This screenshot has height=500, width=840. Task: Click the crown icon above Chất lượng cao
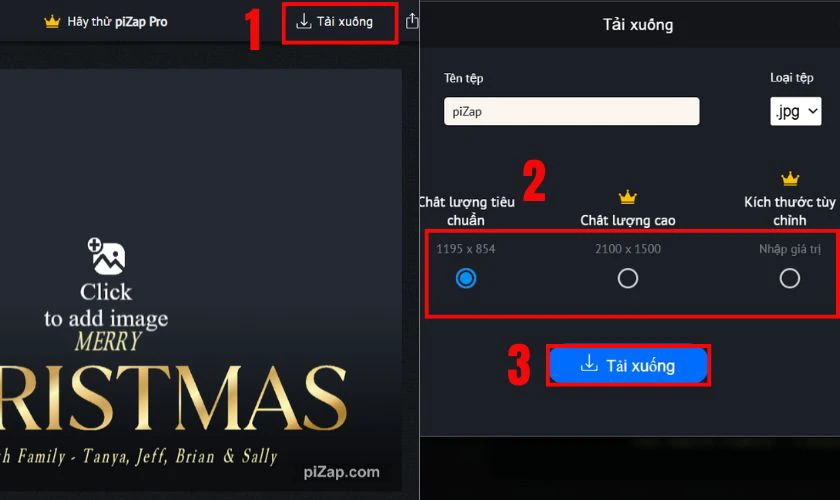click(x=627, y=197)
